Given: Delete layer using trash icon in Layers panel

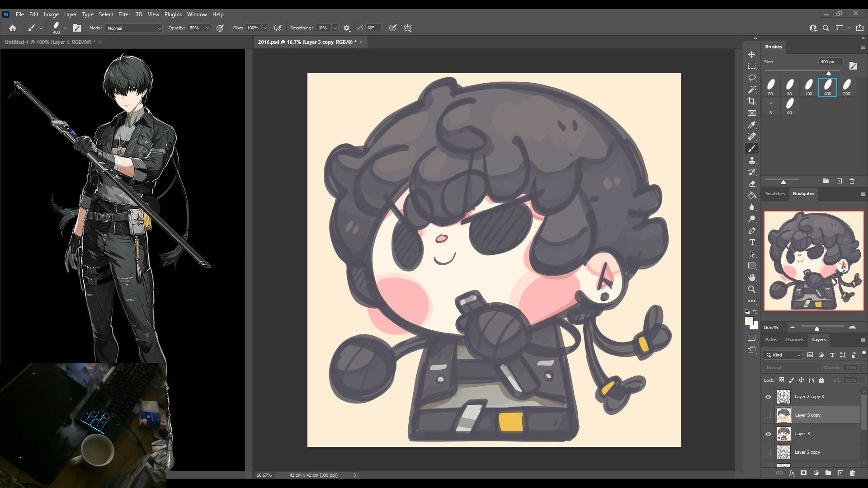Looking at the screenshot, I should (x=852, y=473).
